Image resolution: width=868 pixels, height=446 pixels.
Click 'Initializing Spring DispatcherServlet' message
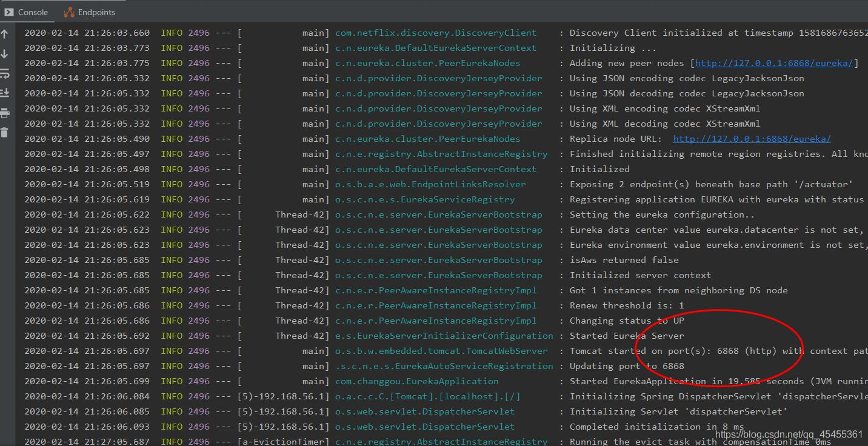[718, 396]
